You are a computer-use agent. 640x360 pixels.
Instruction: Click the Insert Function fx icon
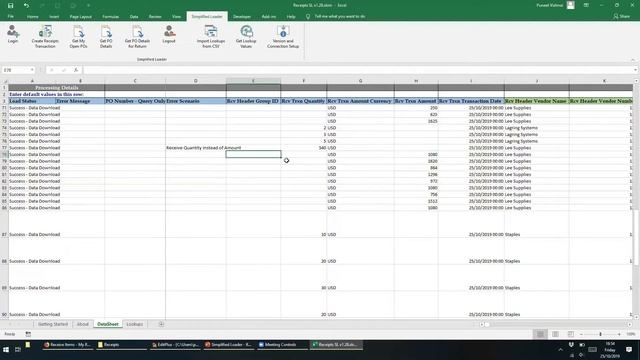[76, 70]
